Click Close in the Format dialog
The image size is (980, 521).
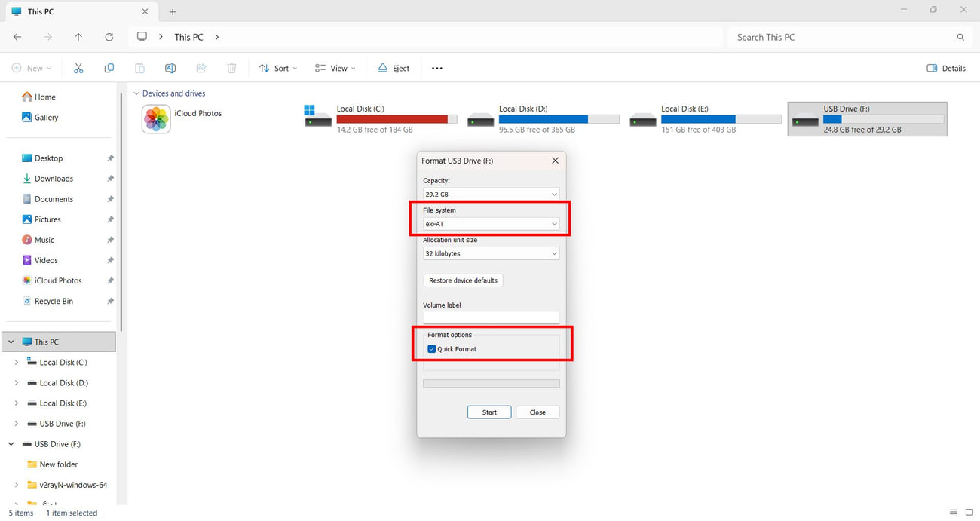[x=537, y=412]
